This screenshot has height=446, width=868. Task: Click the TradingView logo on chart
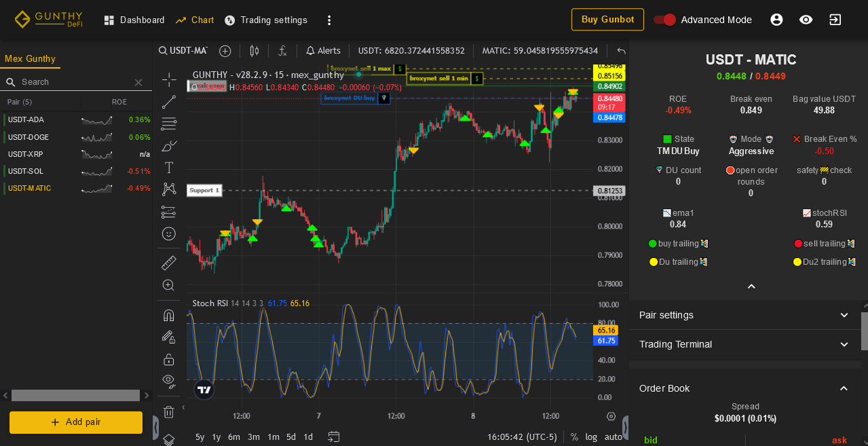point(204,390)
